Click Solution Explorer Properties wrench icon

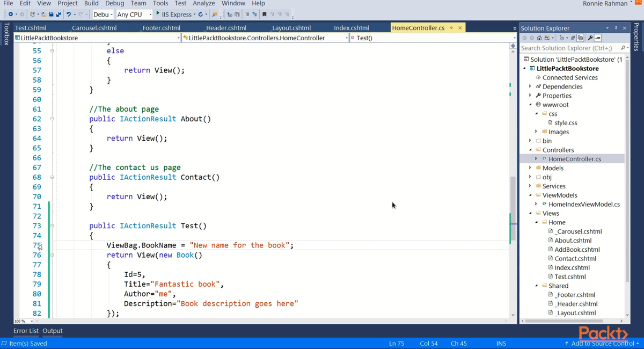coord(590,38)
